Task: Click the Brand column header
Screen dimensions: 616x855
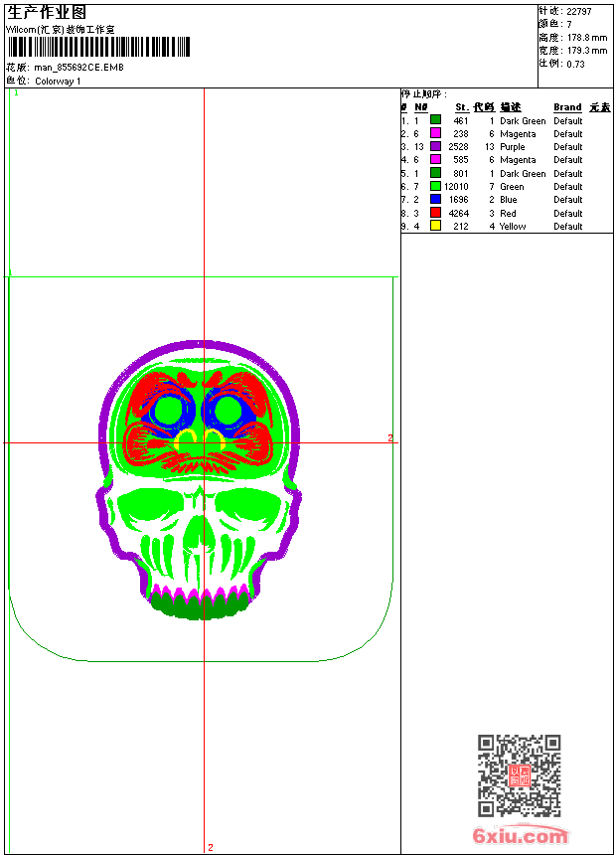Action: click(x=567, y=107)
